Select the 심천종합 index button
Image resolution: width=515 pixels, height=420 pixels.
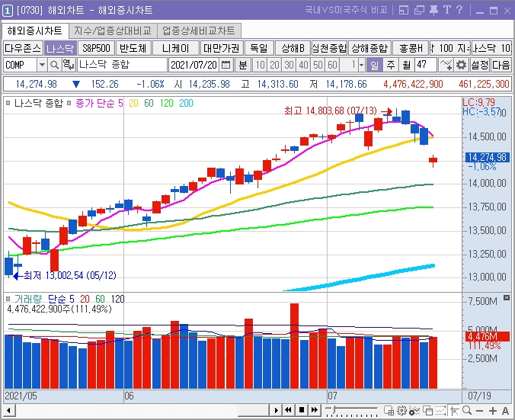coord(329,48)
